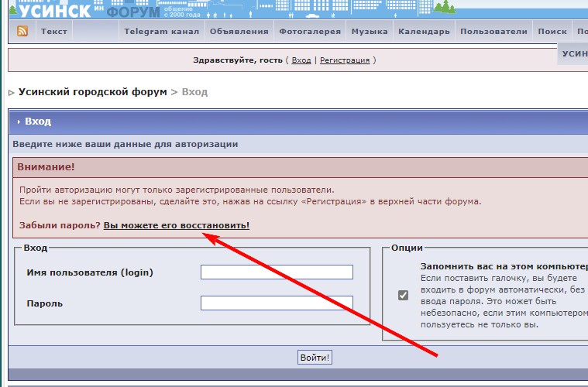Click the arrow icon beside the Вход header
The height and width of the screenshot is (387, 588).
click(x=19, y=122)
